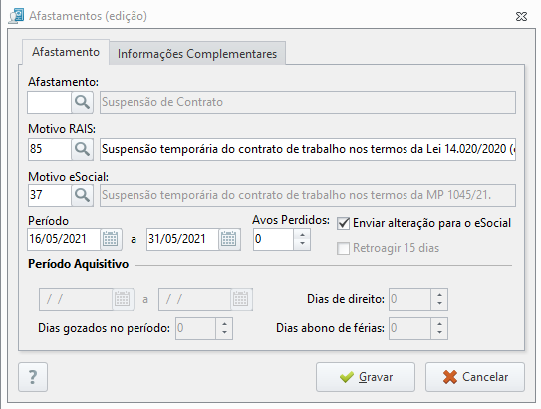Increase Avos Perdidos with up arrow

pyautogui.click(x=302, y=235)
